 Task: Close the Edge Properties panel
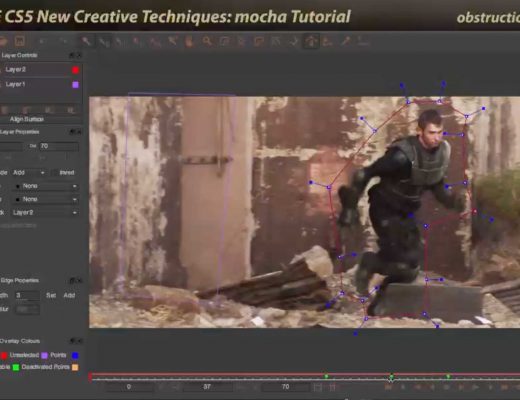tap(79, 281)
